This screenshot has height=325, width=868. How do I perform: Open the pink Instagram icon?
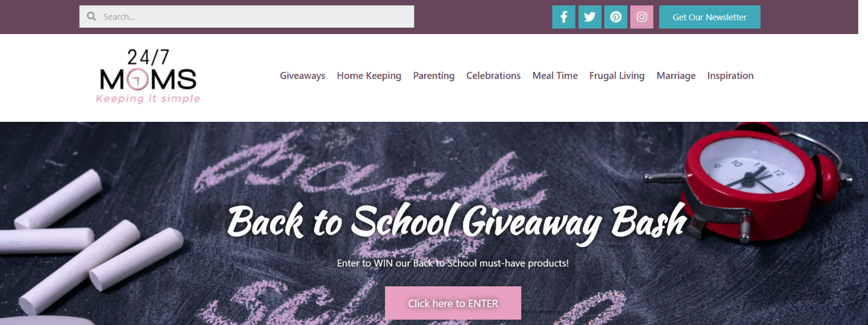coord(642,17)
